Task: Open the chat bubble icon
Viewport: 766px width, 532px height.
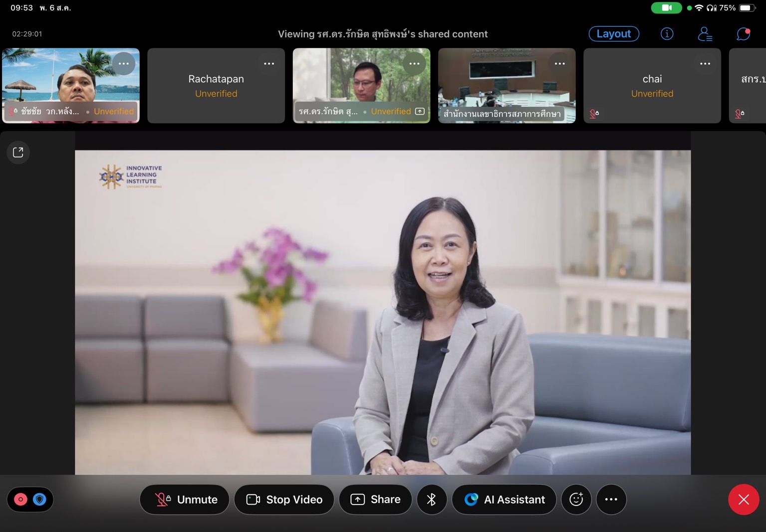Action: coord(743,34)
